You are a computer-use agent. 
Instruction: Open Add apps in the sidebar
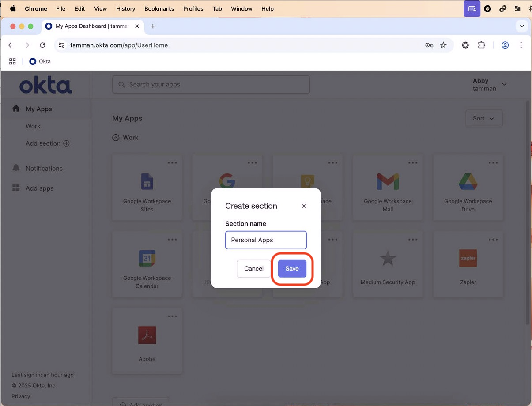pyautogui.click(x=39, y=188)
